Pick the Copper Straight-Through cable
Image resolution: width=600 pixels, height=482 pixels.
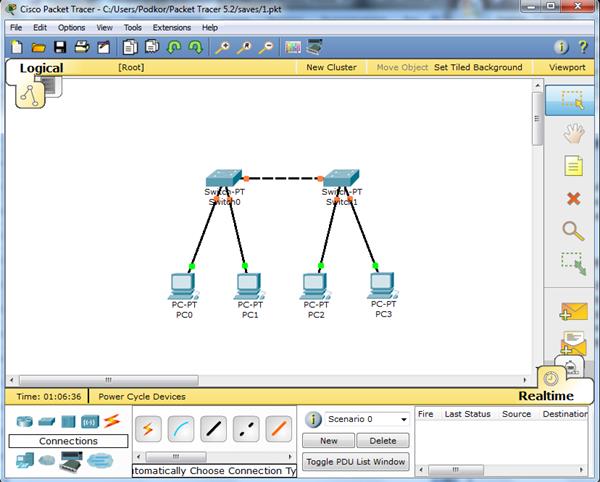tap(213, 429)
